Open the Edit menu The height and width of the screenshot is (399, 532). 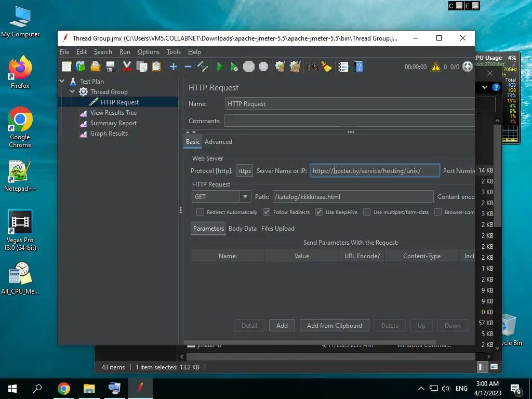coord(82,52)
